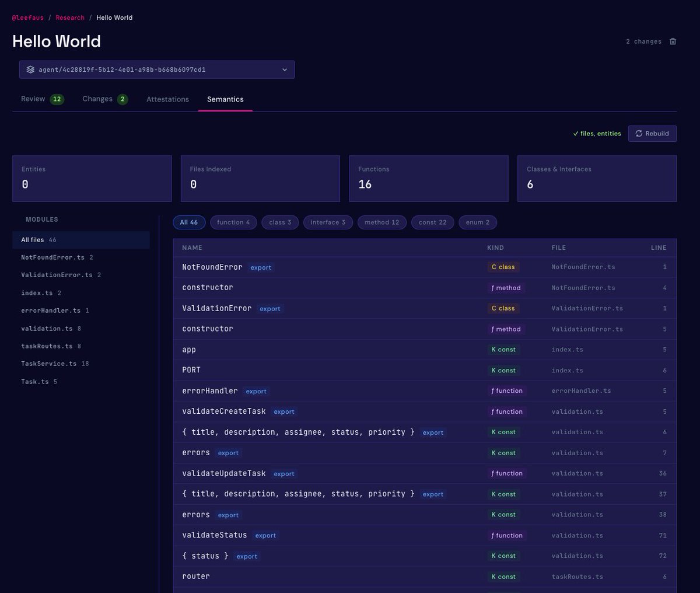Viewport: 700px width, 593px height.
Task: Click the function badge for validateUpdateTask
Action: coord(507,473)
